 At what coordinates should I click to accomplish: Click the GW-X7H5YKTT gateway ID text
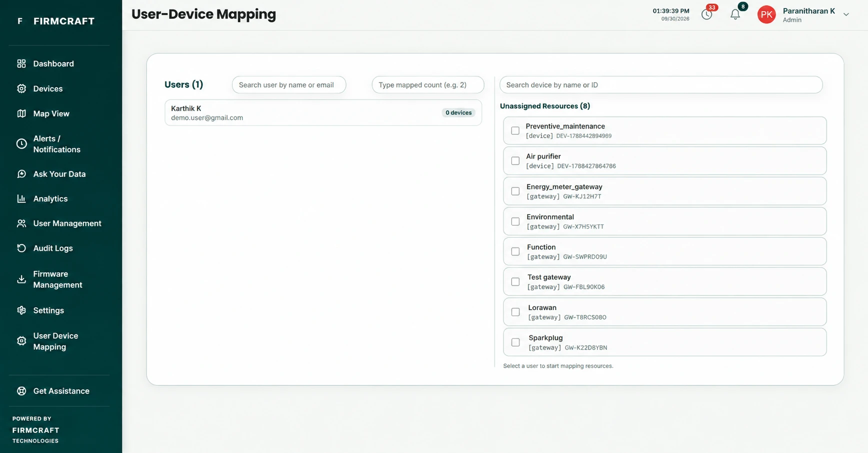point(583,226)
